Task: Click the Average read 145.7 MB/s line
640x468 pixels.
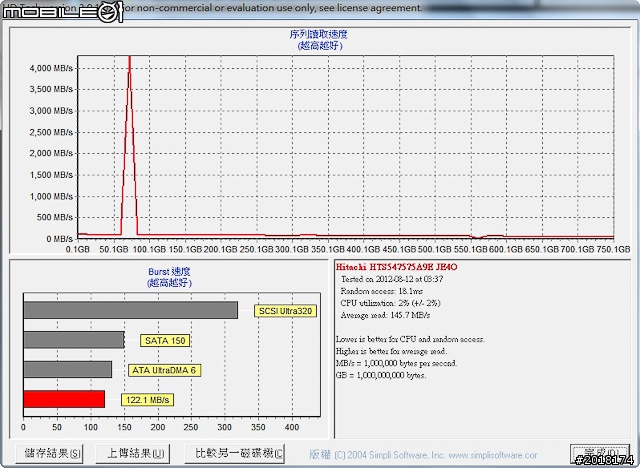Action: [385, 315]
